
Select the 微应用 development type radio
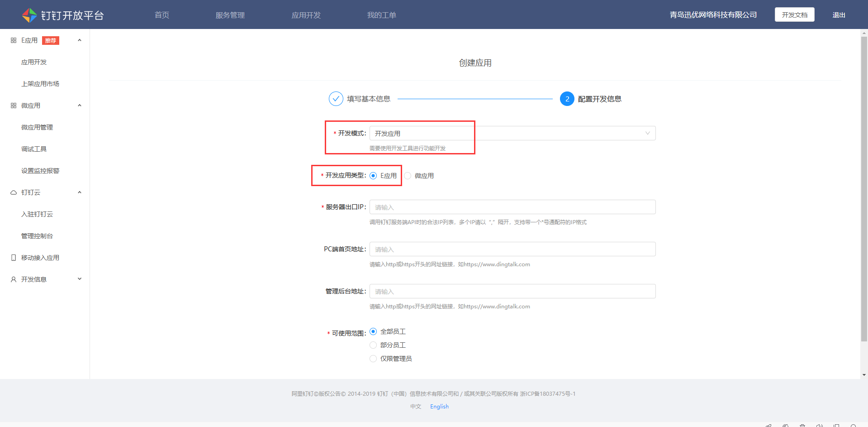408,176
